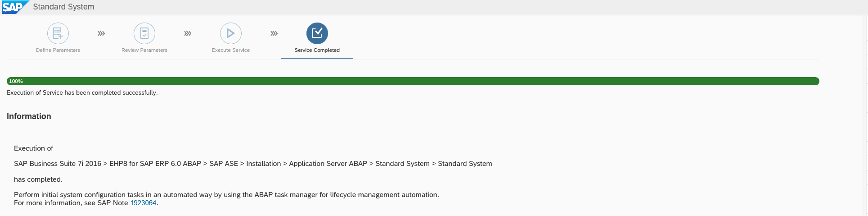Click the SAP Business Suite installation path

click(253, 164)
